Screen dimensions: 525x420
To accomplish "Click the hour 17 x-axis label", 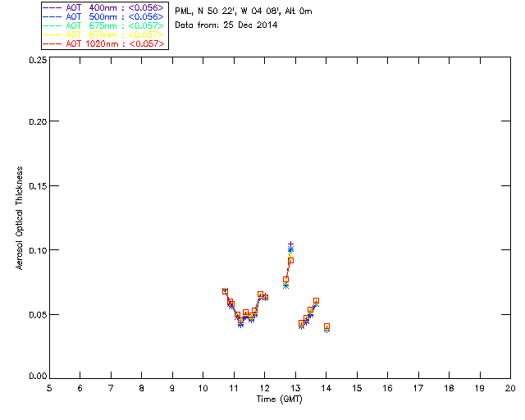I will 418,388.
